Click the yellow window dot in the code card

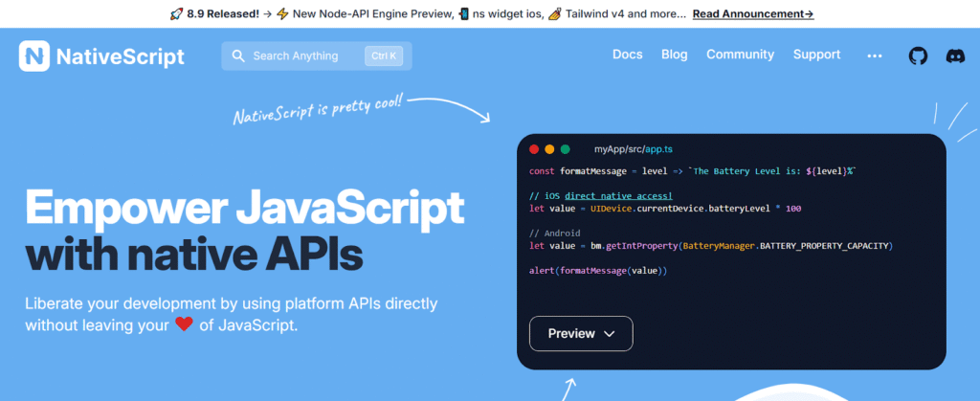click(x=549, y=149)
